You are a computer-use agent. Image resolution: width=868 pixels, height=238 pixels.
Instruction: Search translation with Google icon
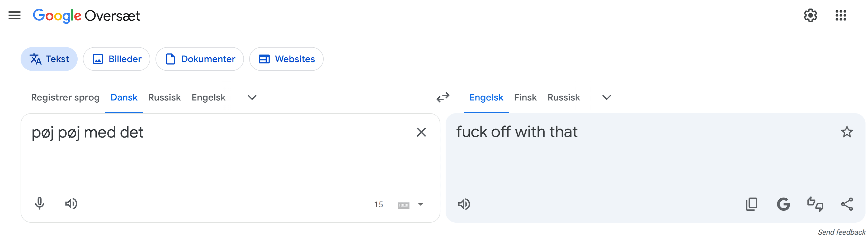tap(783, 204)
